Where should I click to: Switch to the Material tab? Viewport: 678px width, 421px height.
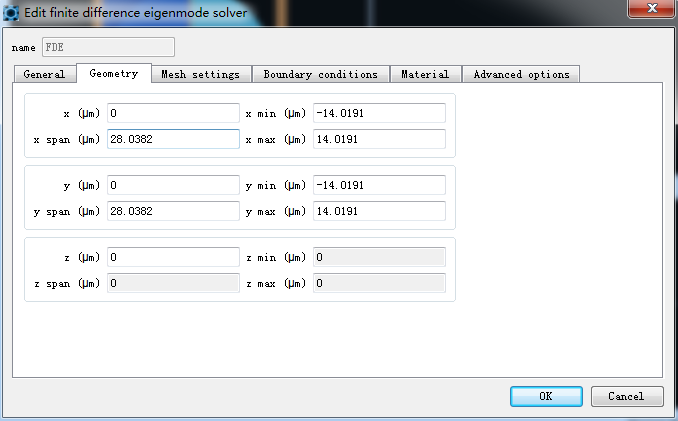(x=425, y=74)
